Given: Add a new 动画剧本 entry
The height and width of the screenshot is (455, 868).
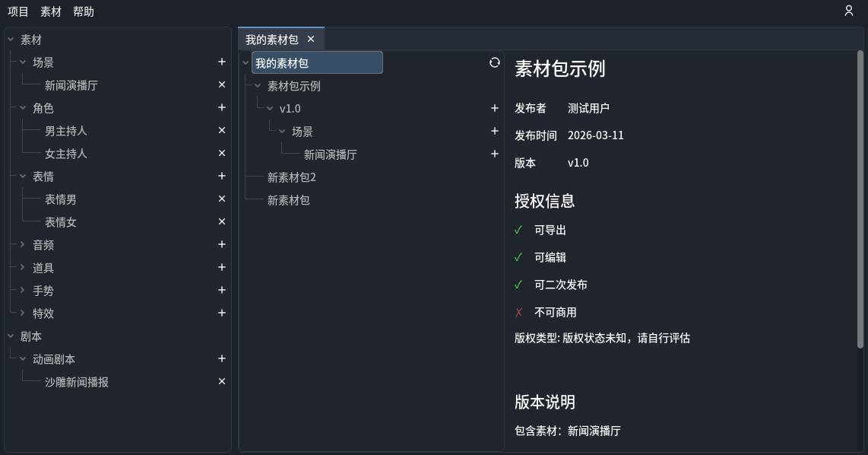Looking at the screenshot, I should point(222,359).
